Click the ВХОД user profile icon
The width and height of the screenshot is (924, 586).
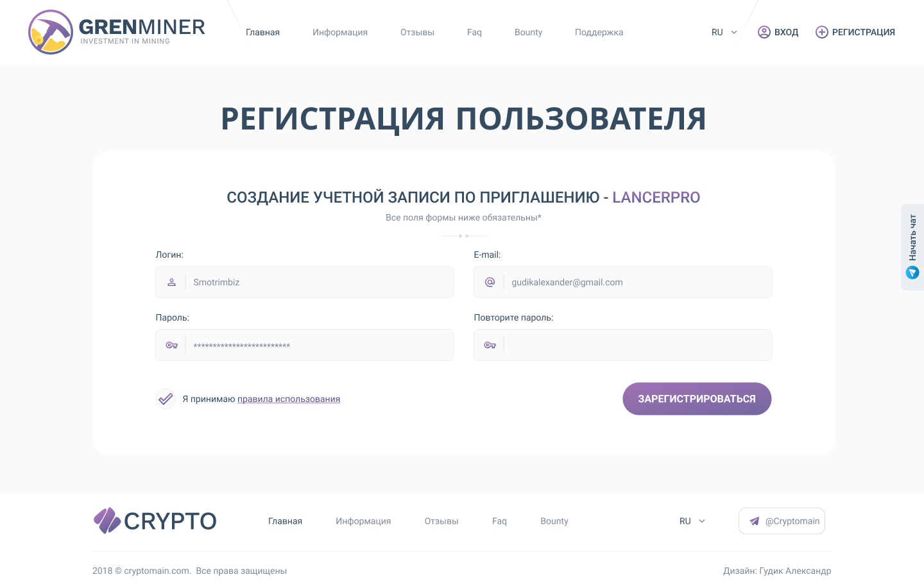pyautogui.click(x=764, y=32)
